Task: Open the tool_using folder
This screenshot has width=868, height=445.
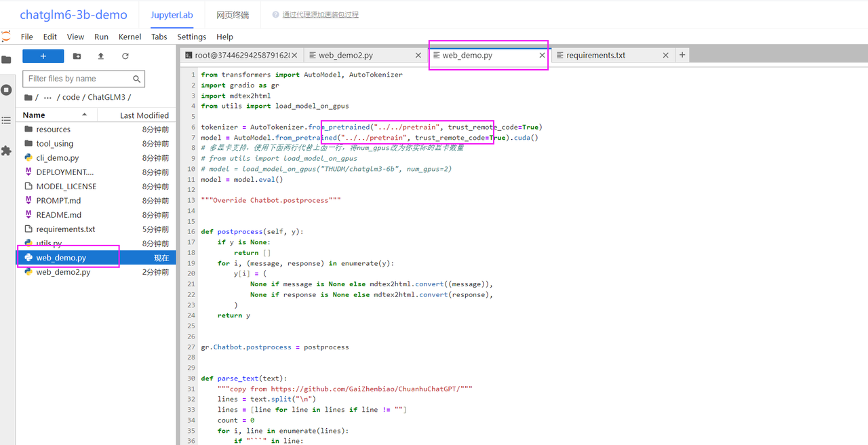Action: 96,144
